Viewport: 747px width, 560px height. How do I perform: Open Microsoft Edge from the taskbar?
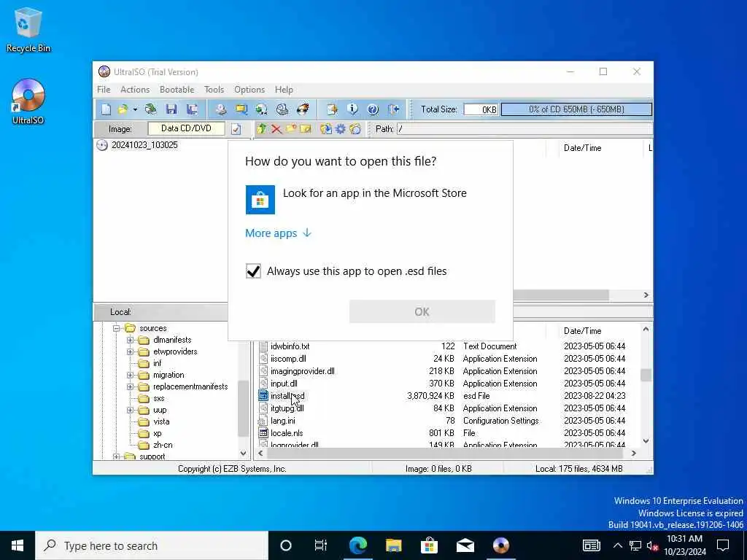(357, 545)
